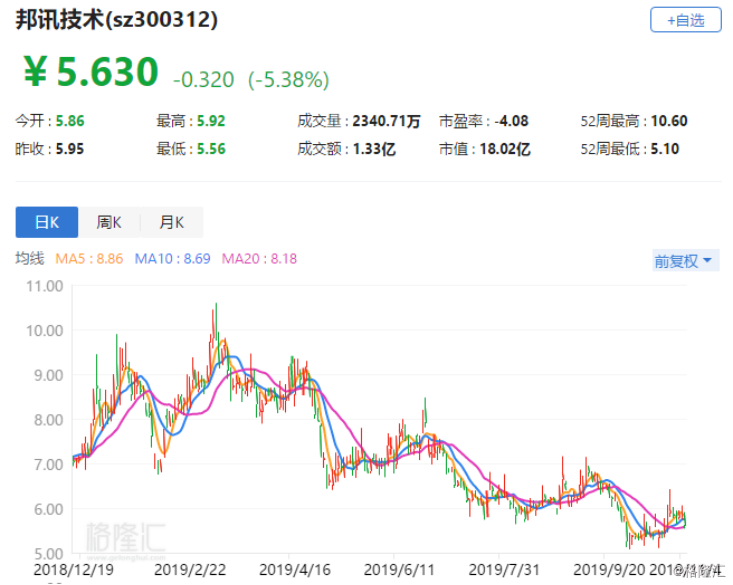This screenshot has width=733, height=585.
Task: Click the 6.00 price axis label
Action: click(48, 509)
